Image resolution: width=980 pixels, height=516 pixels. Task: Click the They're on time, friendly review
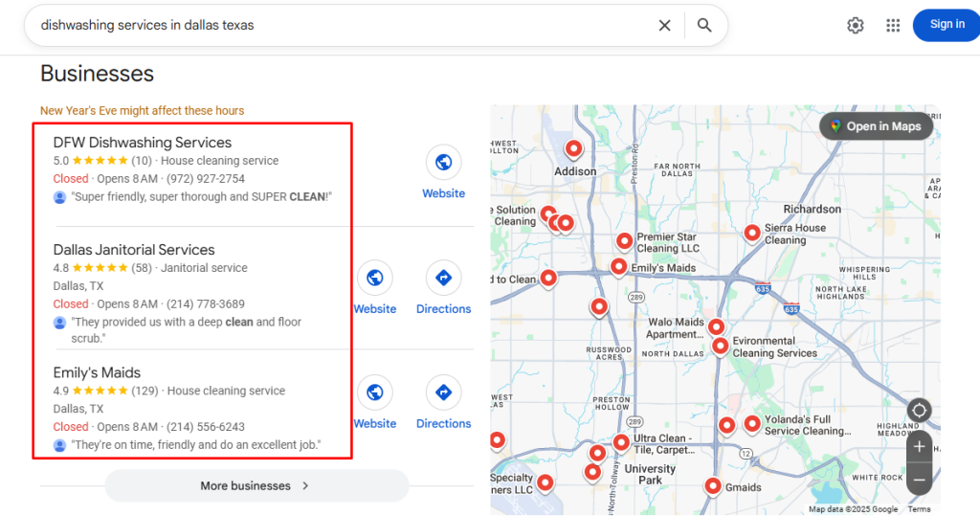195,445
